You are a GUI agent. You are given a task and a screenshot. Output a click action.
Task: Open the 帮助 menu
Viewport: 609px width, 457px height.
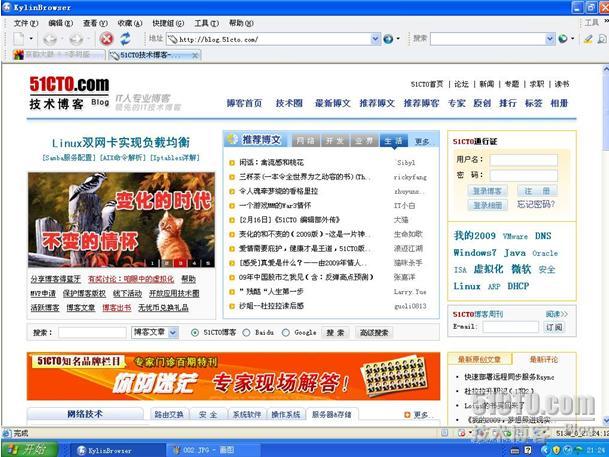point(241,23)
